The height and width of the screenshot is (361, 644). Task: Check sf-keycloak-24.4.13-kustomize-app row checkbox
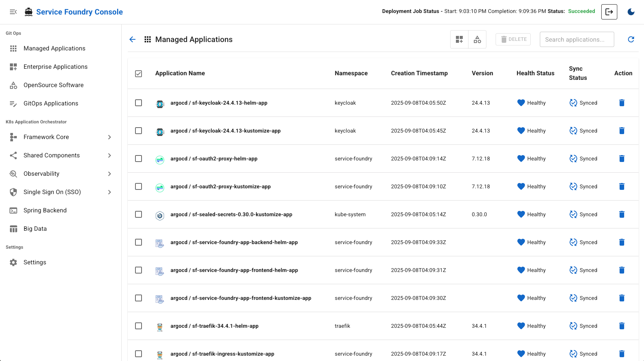click(x=138, y=131)
